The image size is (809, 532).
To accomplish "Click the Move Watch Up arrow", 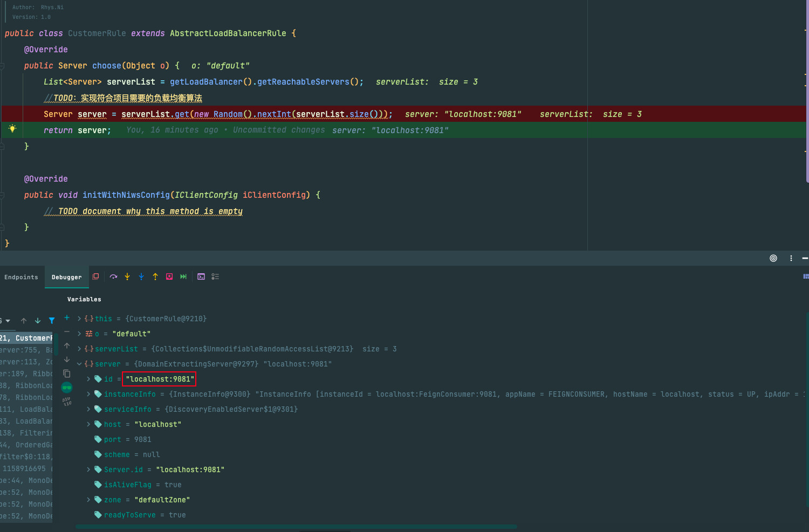I will [x=67, y=346].
